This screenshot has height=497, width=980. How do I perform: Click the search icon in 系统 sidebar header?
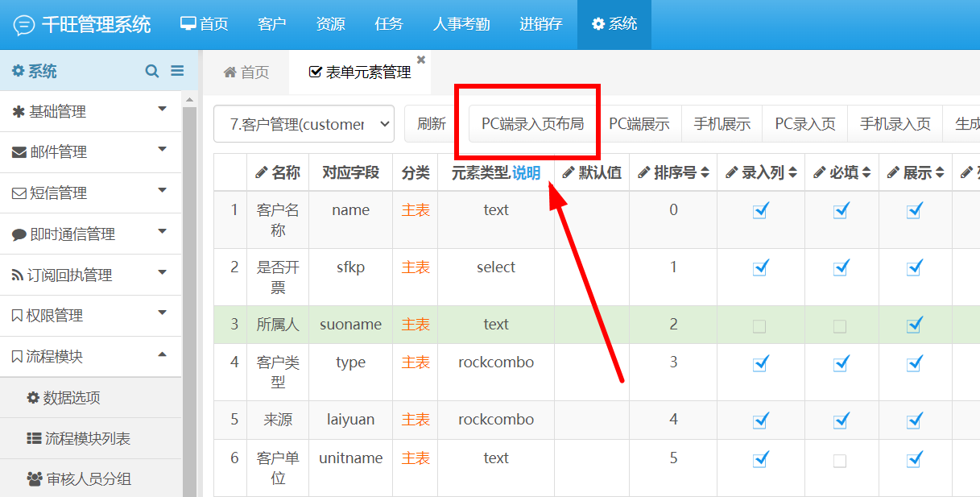tap(152, 71)
